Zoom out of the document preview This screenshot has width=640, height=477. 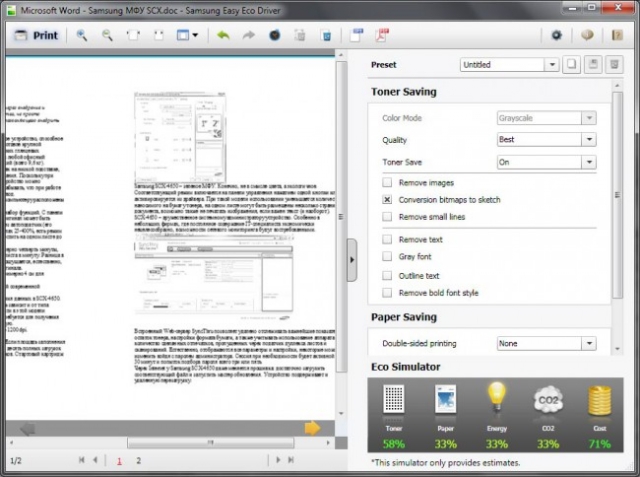[107, 35]
